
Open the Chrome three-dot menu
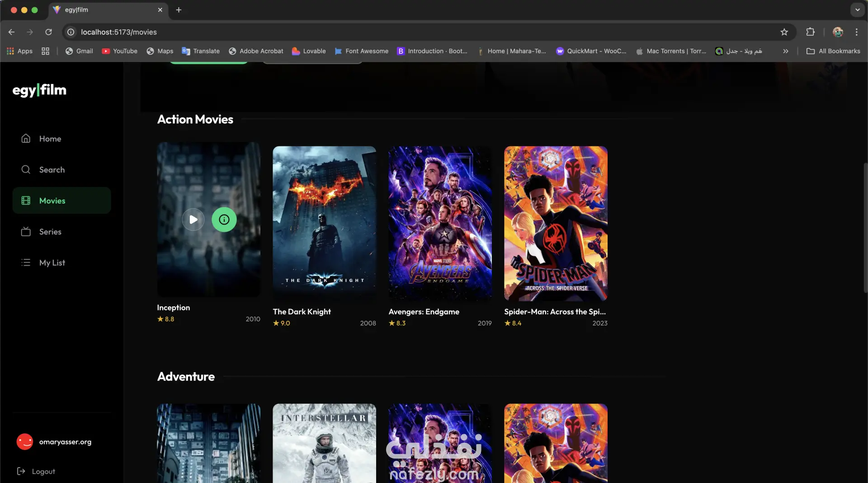click(856, 32)
